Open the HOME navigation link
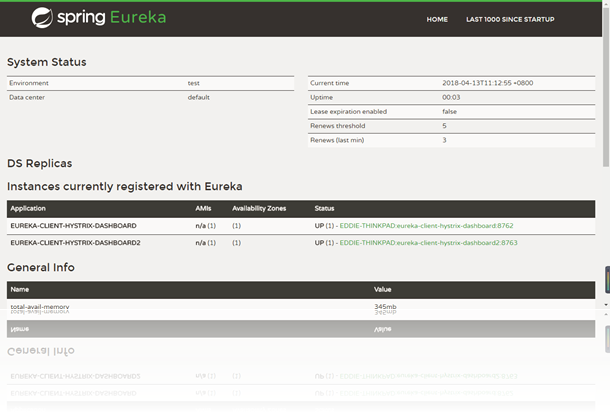The image size is (610, 412). point(437,19)
